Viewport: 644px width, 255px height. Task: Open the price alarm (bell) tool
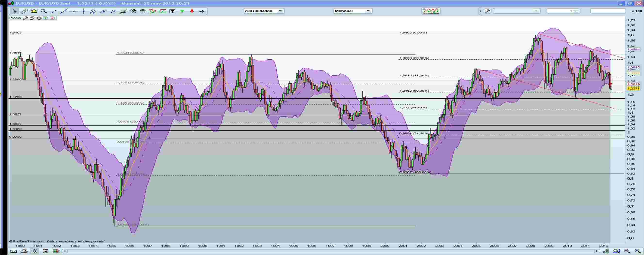(x=34, y=11)
